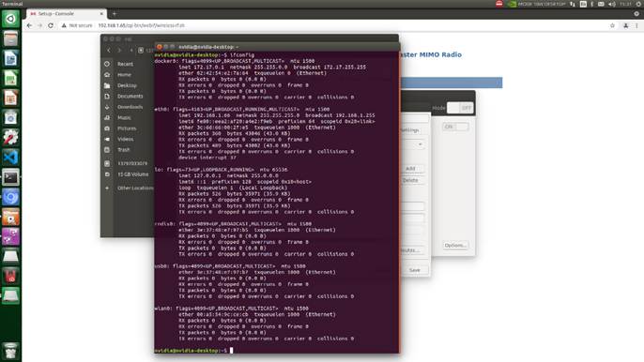Image resolution: width=644 pixels, height=362 pixels.
Task: Toggle the Mode OFF switch in dialog
Action: (460, 108)
